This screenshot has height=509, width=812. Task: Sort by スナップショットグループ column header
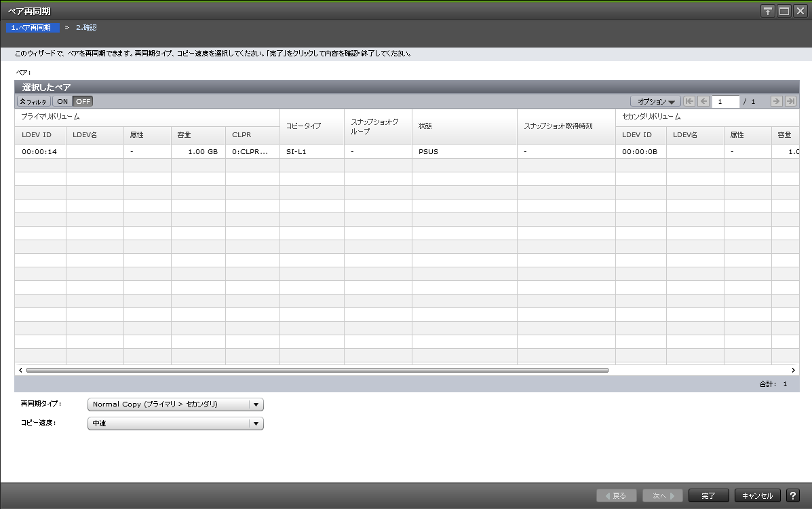(378, 126)
